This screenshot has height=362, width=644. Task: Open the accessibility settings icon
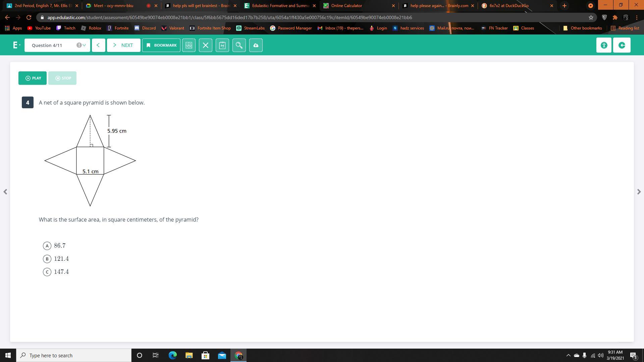point(604,45)
